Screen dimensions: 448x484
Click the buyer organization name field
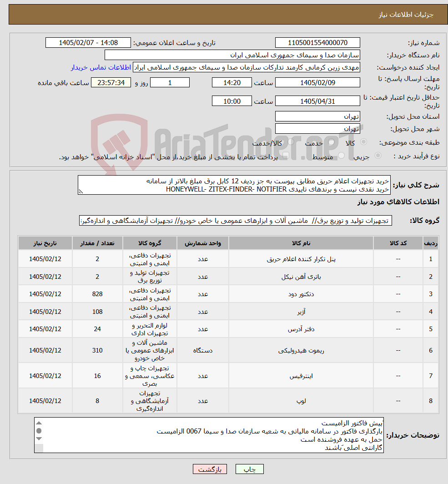click(232, 55)
